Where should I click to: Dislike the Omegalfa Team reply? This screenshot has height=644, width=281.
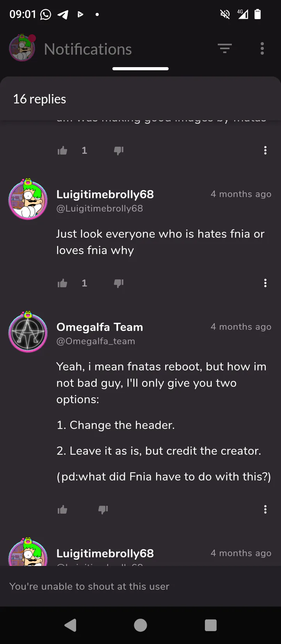point(103,510)
